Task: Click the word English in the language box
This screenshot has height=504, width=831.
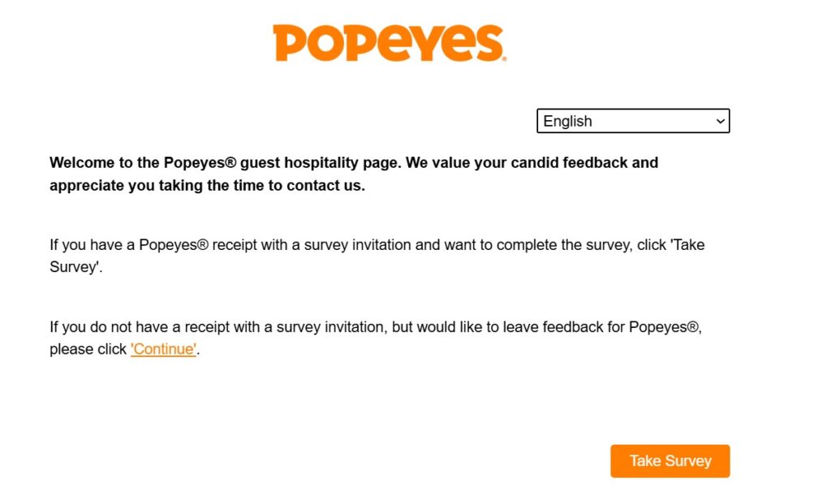Action: coord(567,121)
